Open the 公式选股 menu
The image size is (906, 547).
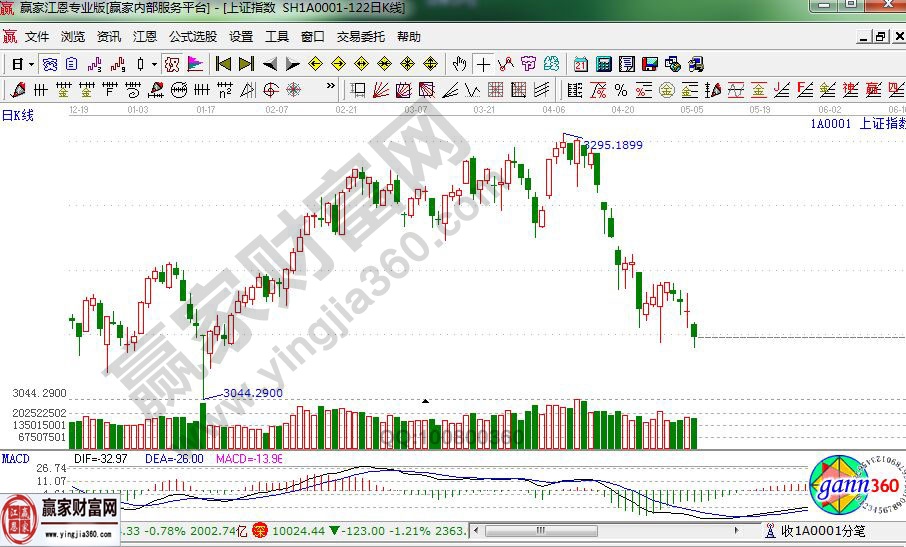192,37
